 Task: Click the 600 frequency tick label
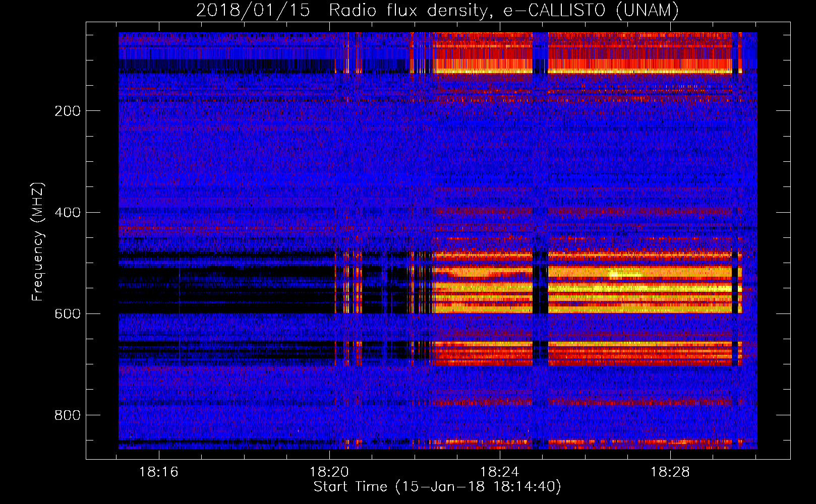pyautogui.click(x=68, y=313)
